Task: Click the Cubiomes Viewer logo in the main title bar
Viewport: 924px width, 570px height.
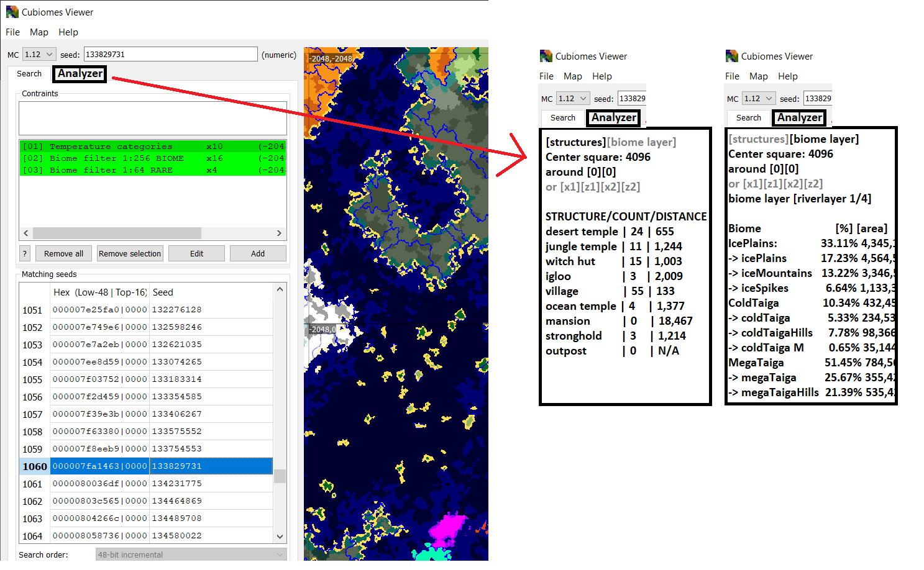Action: coord(12,11)
